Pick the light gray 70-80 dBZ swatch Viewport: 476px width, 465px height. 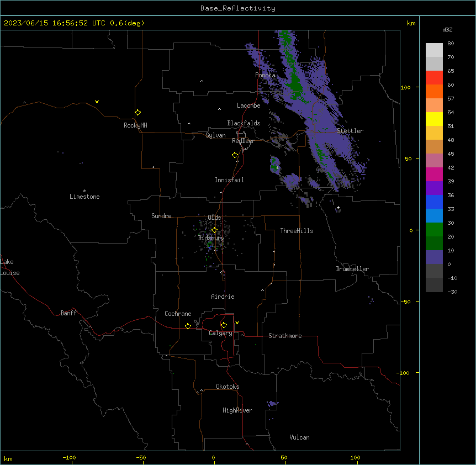[x=434, y=50]
